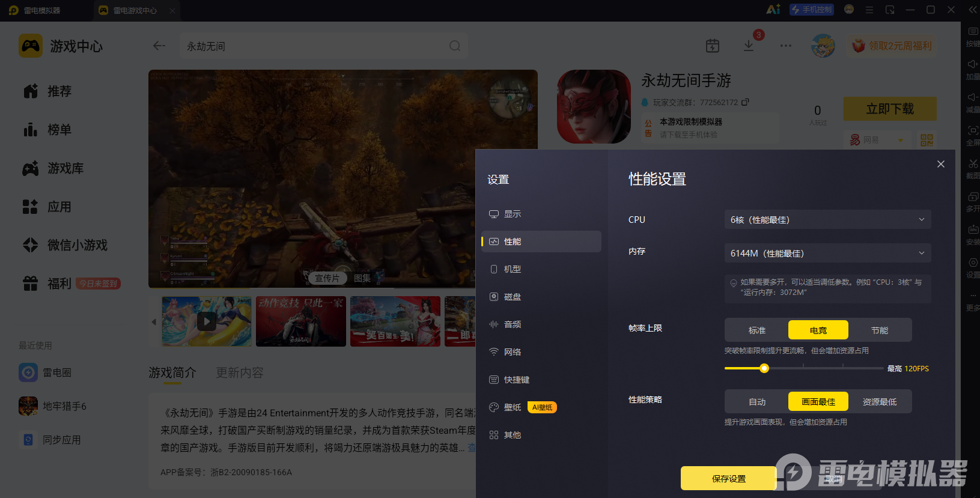Open the title bar hamburger menu
980x498 pixels.
coord(869,10)
